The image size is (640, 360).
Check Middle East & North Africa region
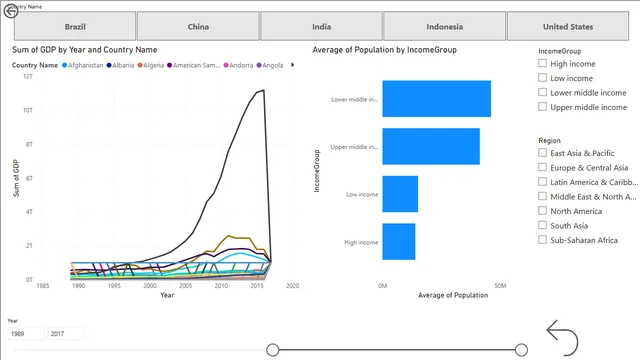(x=542, y=196)
